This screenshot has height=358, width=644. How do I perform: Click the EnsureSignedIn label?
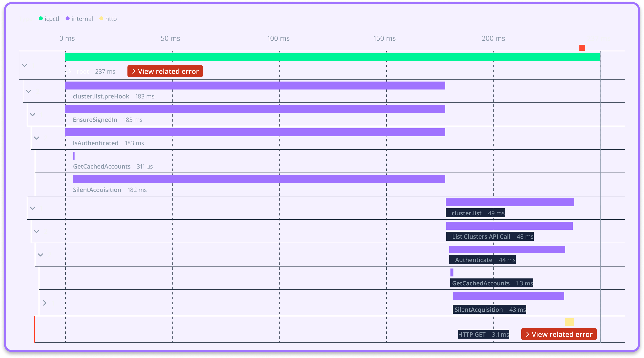click(x=95, y=120)
